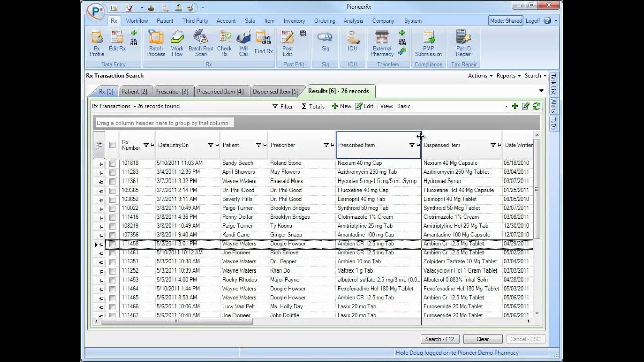Open the Prescriber column filter

pyautogui.click(x=326, y=145)
